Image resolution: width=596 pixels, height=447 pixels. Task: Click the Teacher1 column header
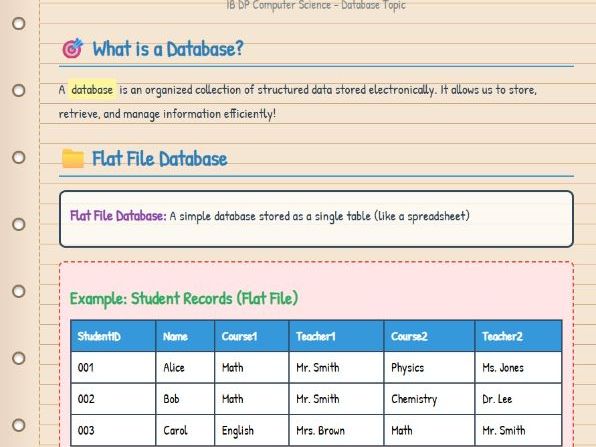click(336, 336)
